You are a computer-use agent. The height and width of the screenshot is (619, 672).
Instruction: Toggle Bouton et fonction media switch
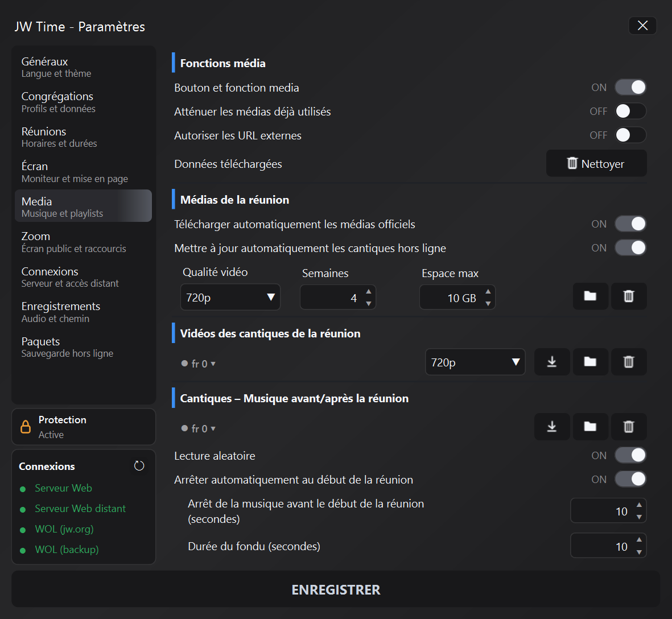[630, 88]
